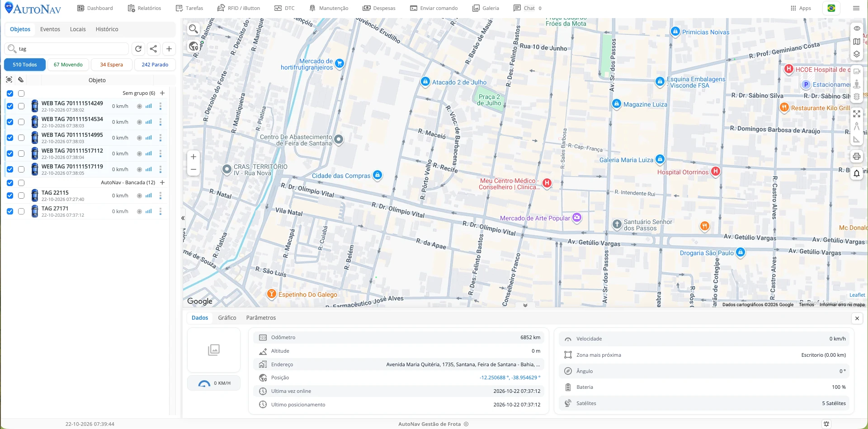
Task: Check follow box for TAG 27171
Action: 21,211
